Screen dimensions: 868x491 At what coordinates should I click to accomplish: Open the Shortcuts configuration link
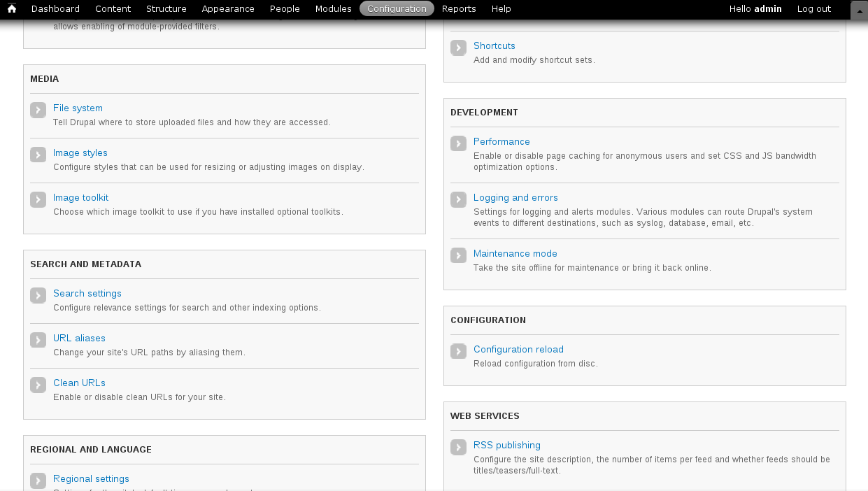click(494, 46)
